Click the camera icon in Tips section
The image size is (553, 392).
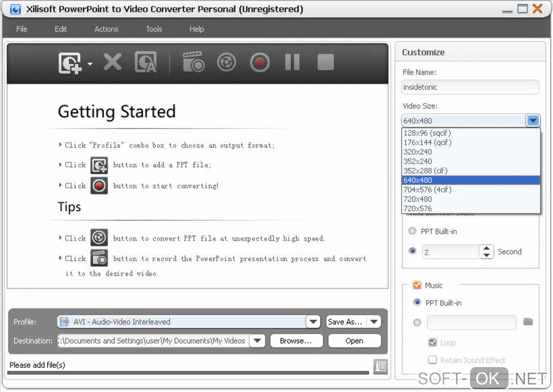99,258
